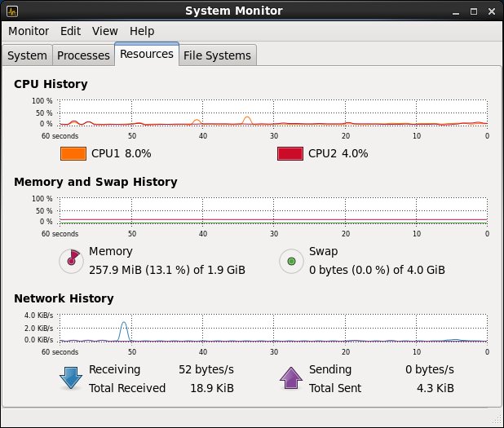Open the CPU2 red color picker

[290, 153]
